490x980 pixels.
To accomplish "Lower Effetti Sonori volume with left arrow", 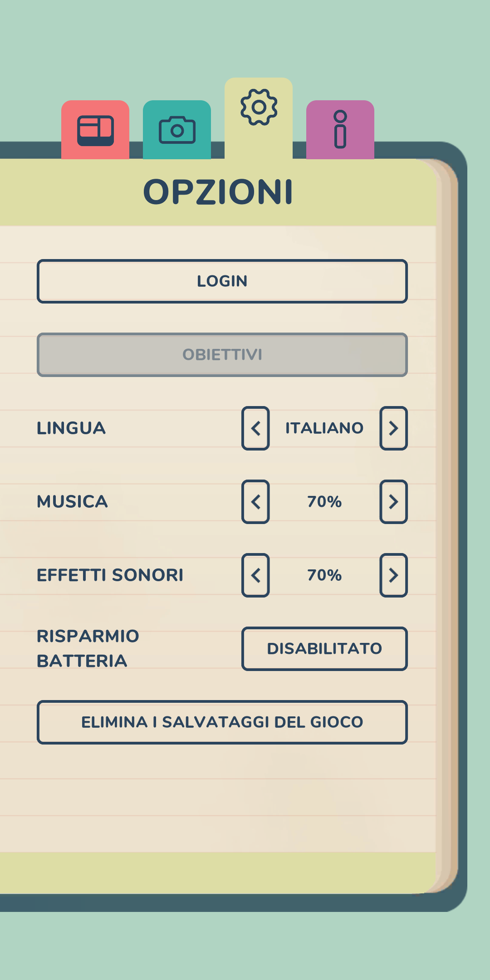I will coord(255,575).
